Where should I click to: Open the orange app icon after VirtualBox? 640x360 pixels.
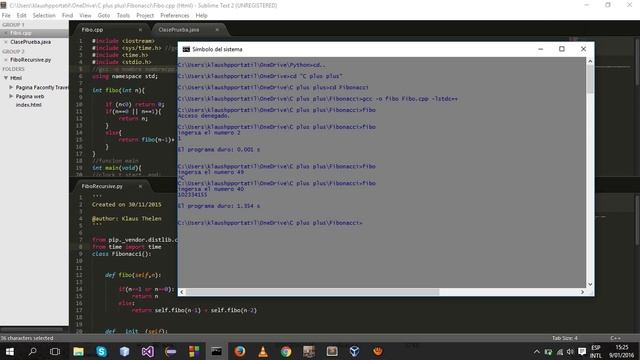coord(378,351)
